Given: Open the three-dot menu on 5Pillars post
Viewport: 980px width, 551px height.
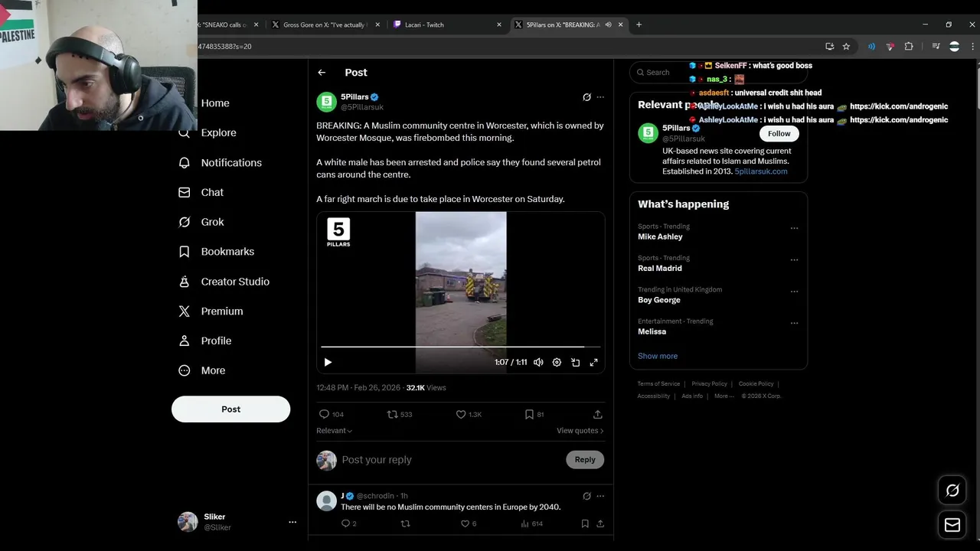Looking at the screenshot, I should click(600, 97).
